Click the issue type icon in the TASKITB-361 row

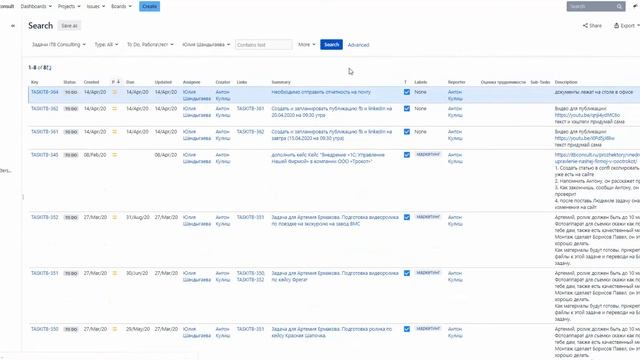pyautogui.click(x=407, y=132)
